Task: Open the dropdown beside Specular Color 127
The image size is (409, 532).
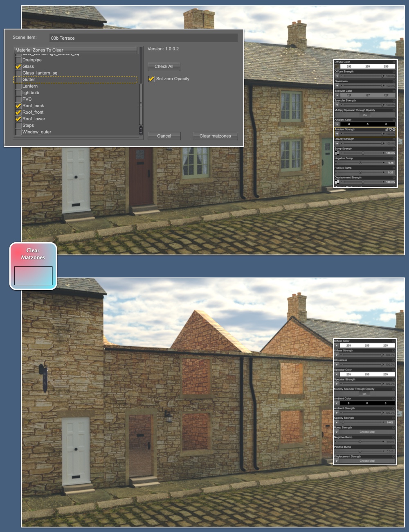Action: coord(337,95)
